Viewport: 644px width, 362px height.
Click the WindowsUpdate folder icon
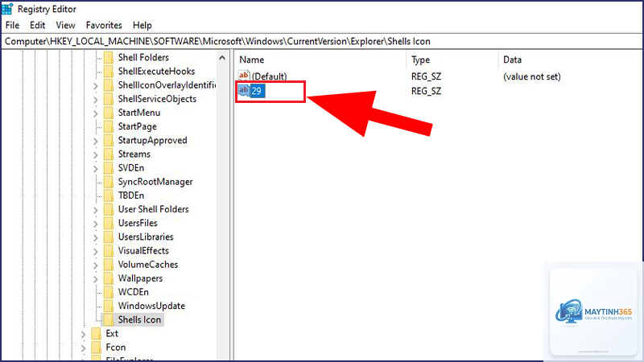(x=109, y=306)
